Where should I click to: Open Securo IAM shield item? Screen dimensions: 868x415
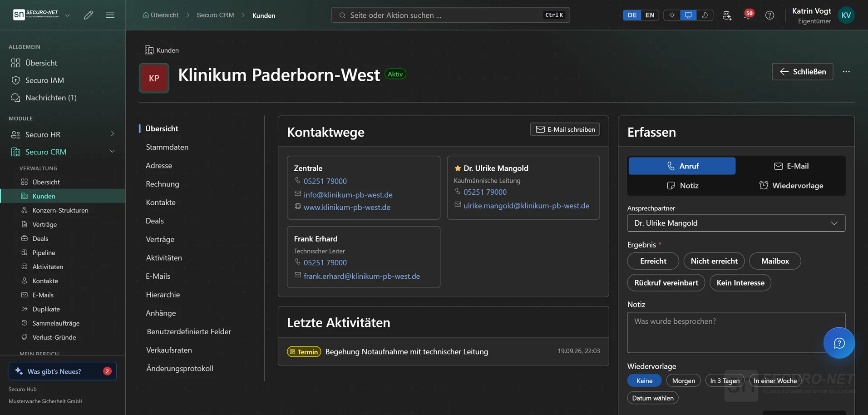pyautogui.click(x=44, y=80)
